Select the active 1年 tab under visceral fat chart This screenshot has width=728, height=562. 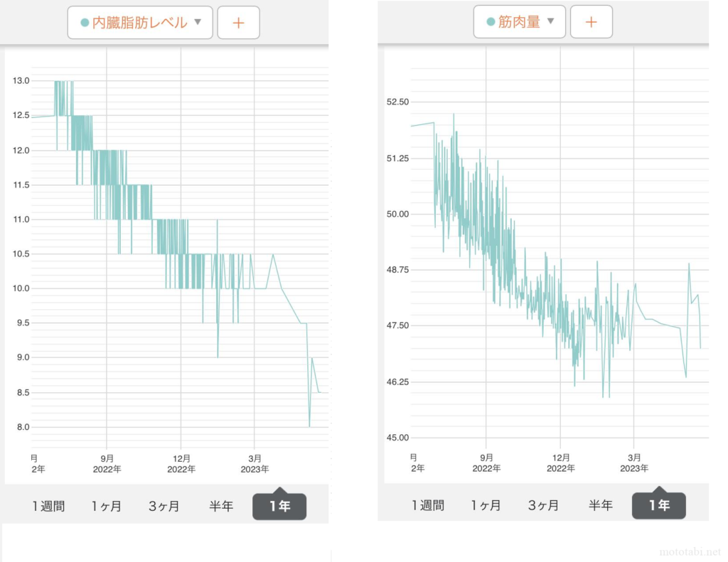279,507
